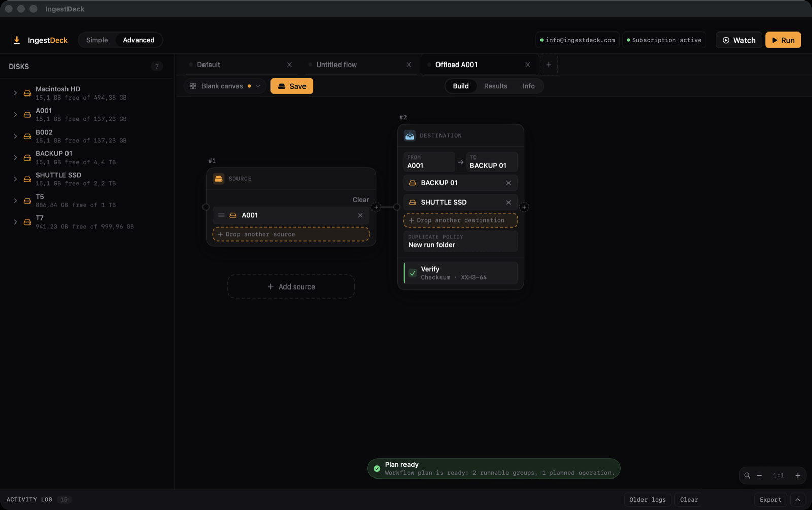The height and width of the screenshot is (510, 812).
Task: Click the A001 disk icon in sidebar
Action: coord(27,115)
